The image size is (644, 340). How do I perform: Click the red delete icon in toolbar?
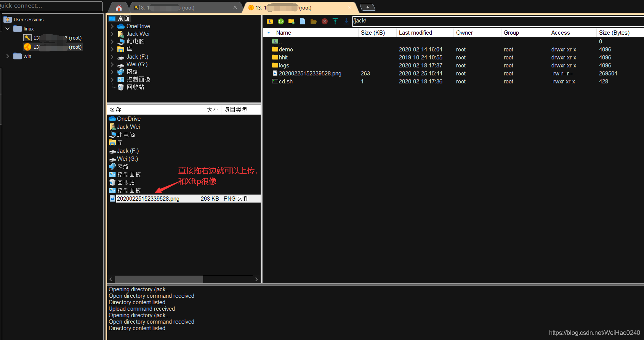tap(325, 21)
